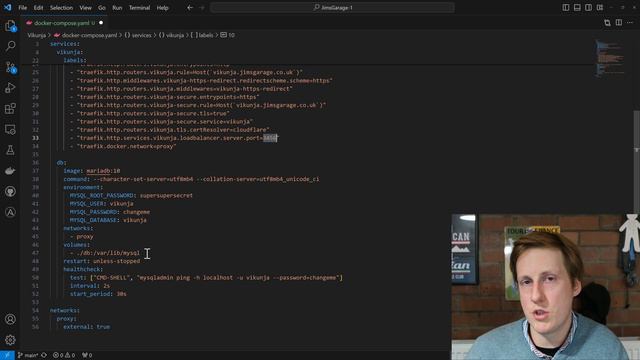Click the JimsGarage command center search box
Image resolution: width=640 pixels, height=360 pixels.
coord(332,7)
